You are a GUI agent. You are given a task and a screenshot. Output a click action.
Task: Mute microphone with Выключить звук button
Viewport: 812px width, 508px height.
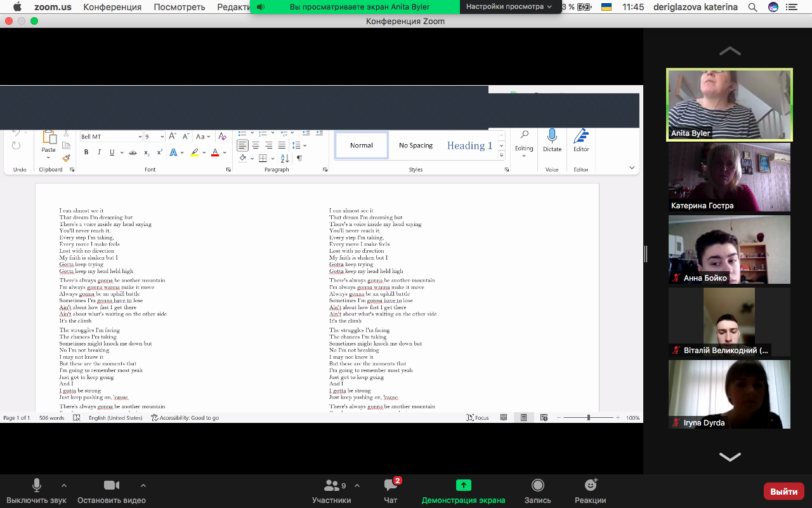tap(37, 491)
